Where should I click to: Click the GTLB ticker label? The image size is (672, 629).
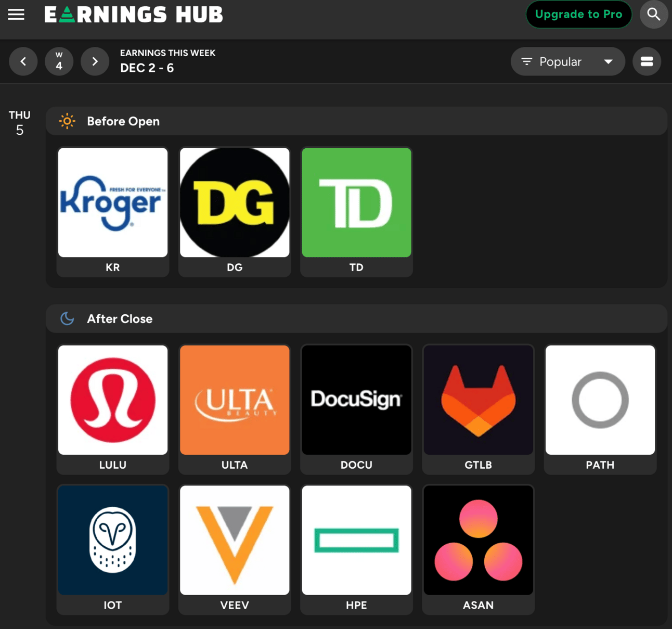click(479, 465)
